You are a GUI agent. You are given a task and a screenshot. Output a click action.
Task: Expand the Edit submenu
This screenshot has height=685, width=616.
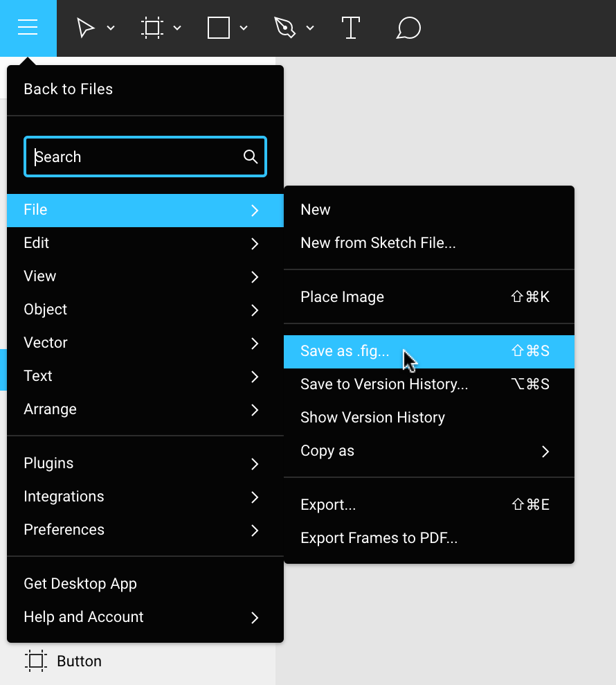click(145, 243)
